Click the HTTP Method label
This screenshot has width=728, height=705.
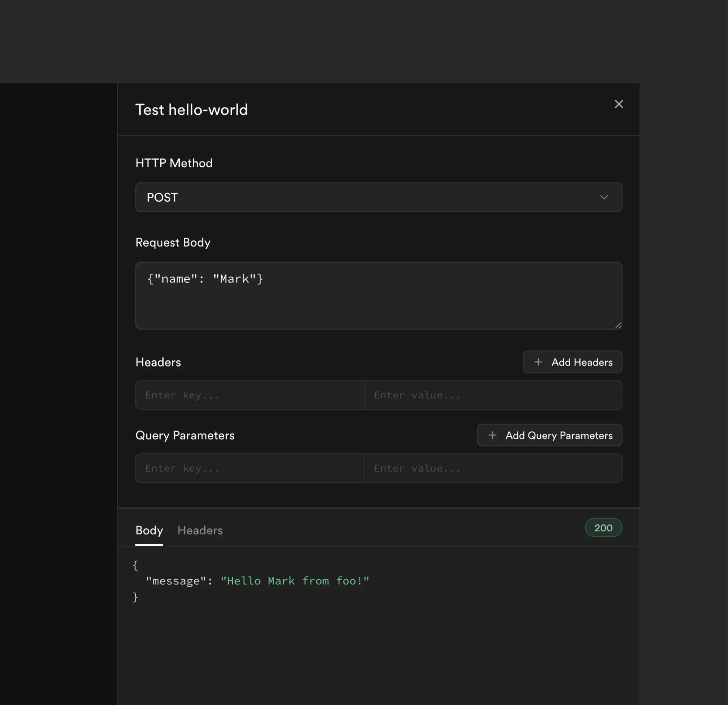click(x=174, y=163)
